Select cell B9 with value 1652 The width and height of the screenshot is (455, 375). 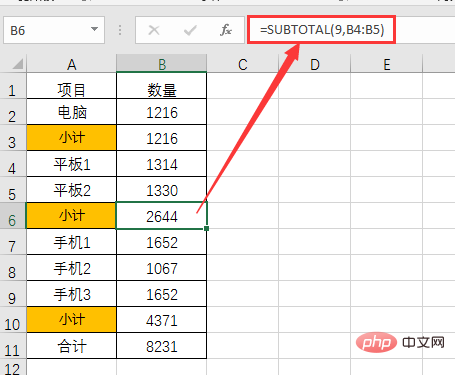162,294
